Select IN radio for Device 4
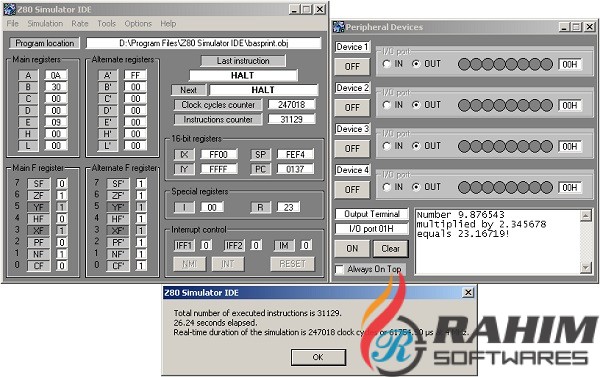This screenshot has height=377, width=600. click(x=387, y=187)
